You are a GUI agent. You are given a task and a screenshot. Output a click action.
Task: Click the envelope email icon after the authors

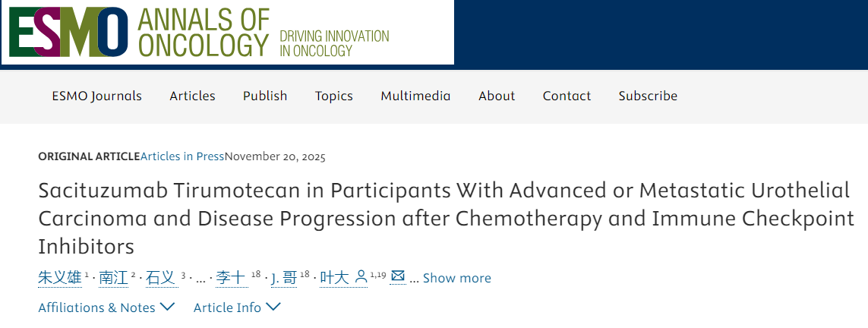398,276
